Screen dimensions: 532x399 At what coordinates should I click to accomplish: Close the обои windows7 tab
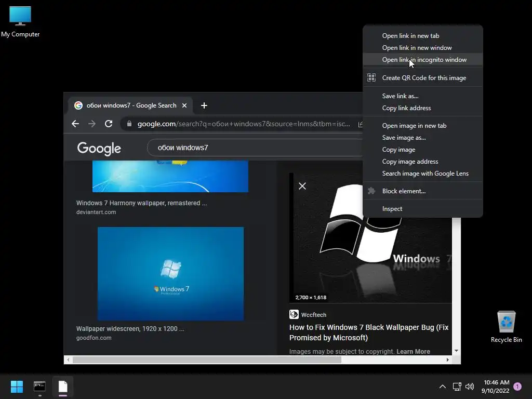(x=184, y=105)
